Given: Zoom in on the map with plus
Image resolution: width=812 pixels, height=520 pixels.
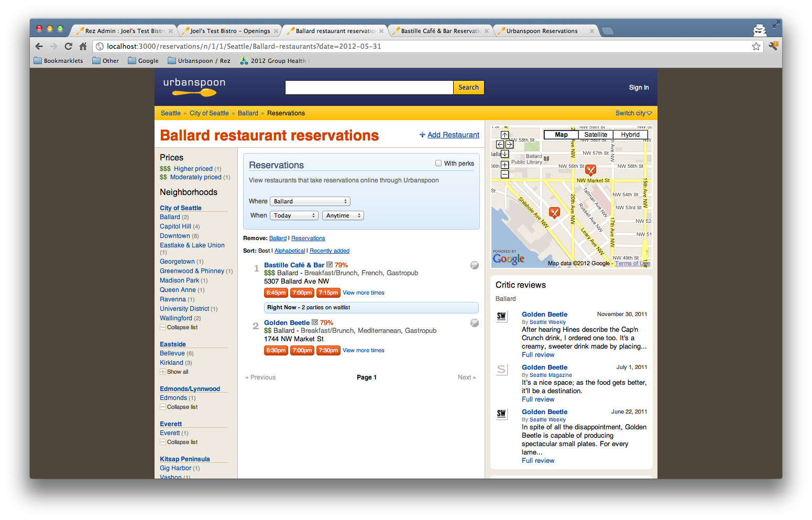Looking at the screenshot, I should pos(504,165).
